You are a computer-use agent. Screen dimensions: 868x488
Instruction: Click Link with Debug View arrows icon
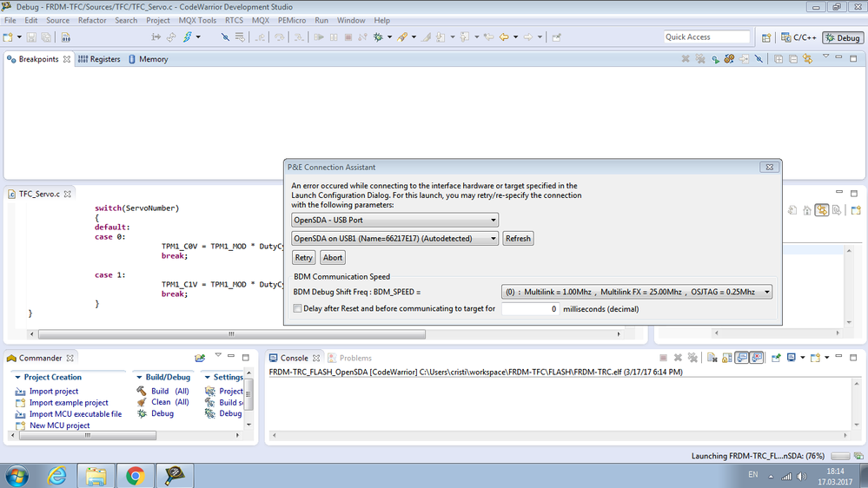(808, 59)
